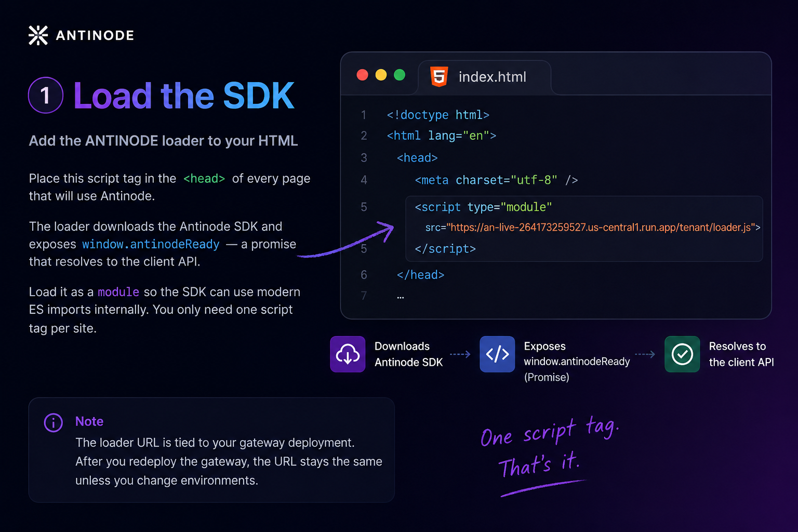Click the cloud download Antinode SDK icon

click(x=348, y=354)
